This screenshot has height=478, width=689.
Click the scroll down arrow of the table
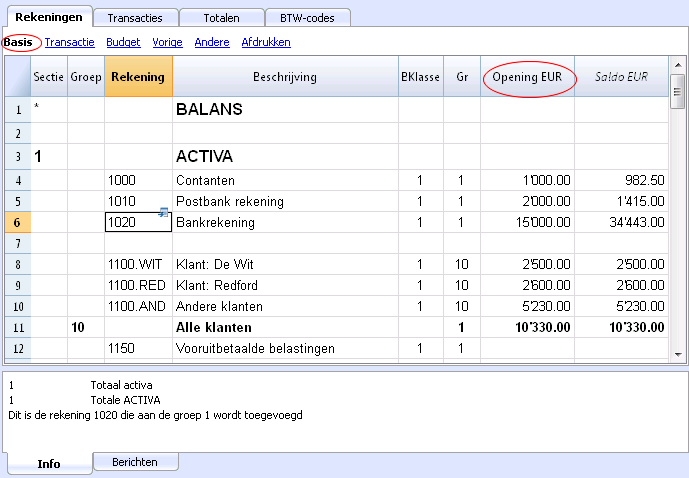678,355
